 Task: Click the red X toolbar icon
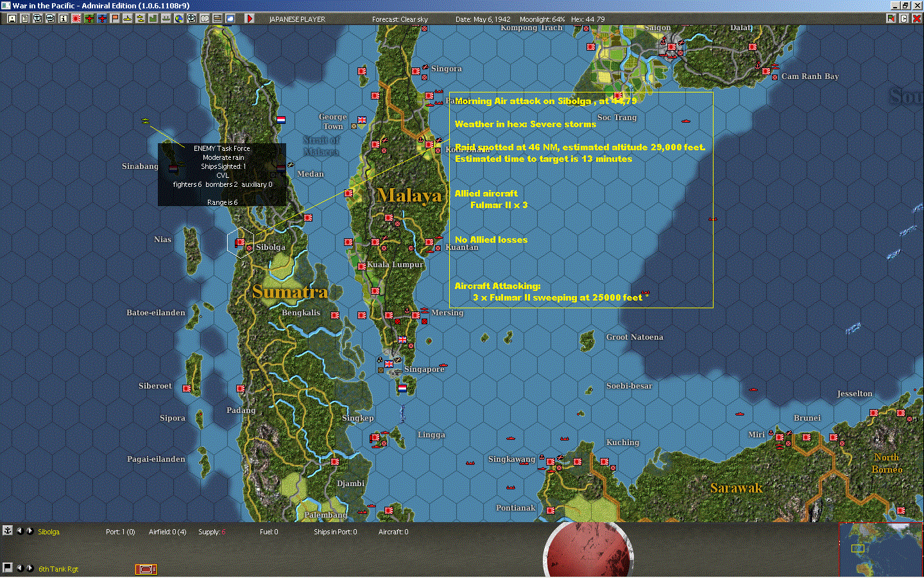pos(916,19)
